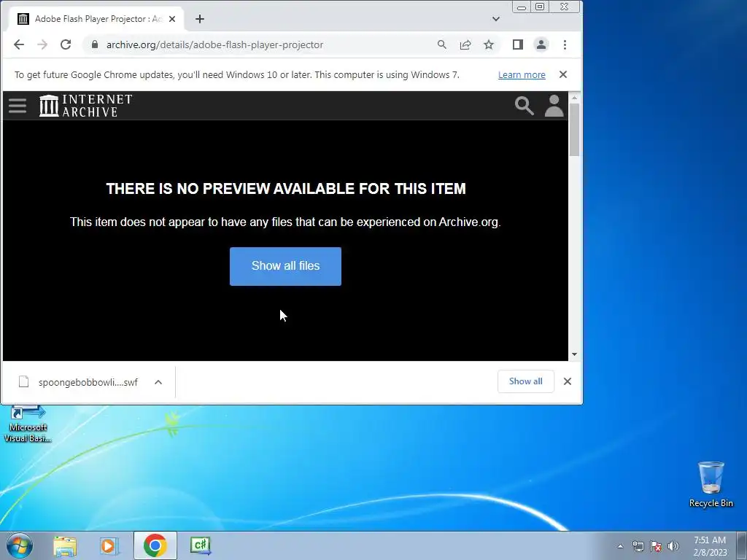Click the Internet Archive logo
Viewport: 747px width, 560px height.
[86, 105]
